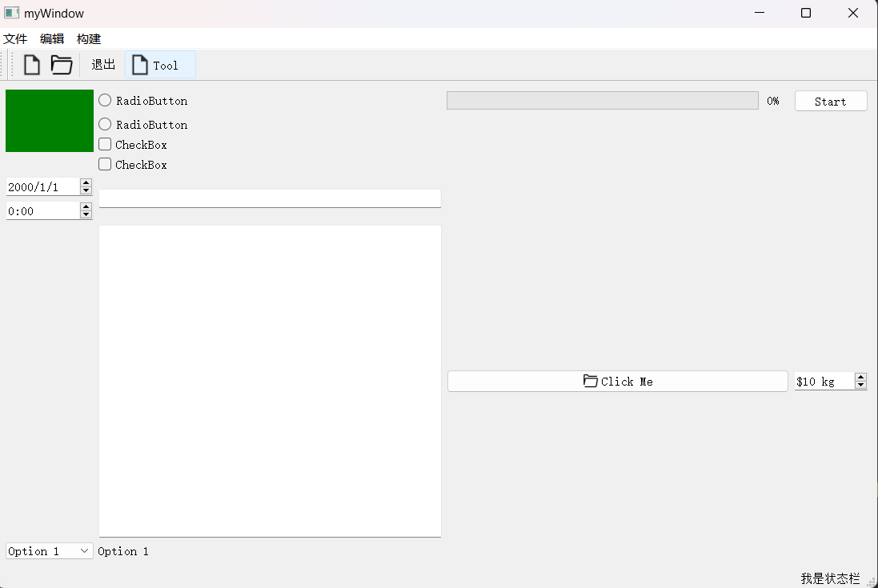Click the open folder toolbar icon

(x=62, y=65)
